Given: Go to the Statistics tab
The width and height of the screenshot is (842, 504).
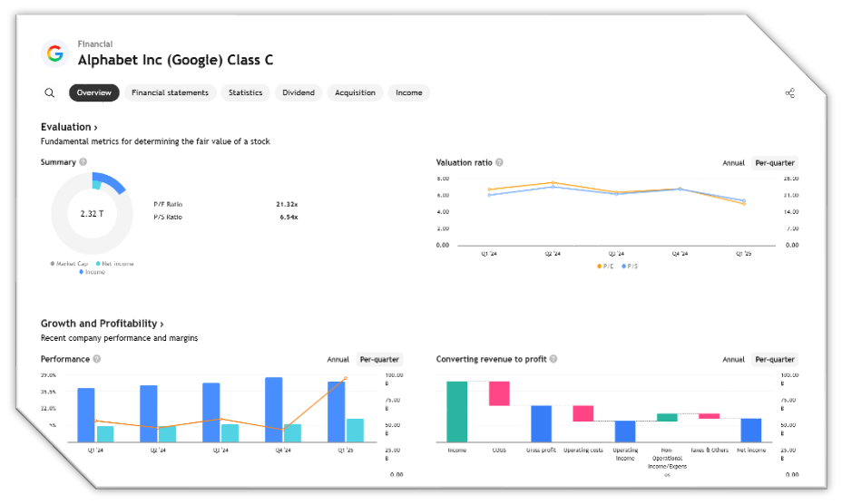Looking at the screenshot, I should click(245, 92).
